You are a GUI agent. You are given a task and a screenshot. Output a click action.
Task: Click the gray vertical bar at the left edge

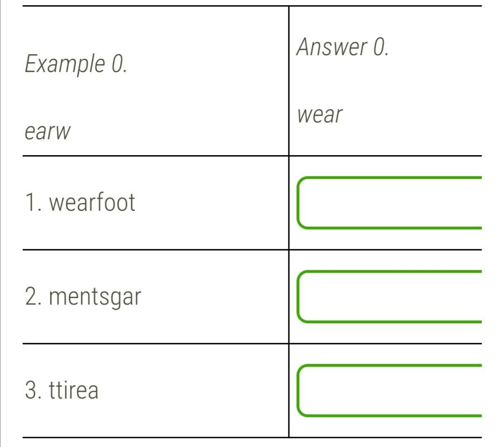click(x=1, y=223)
